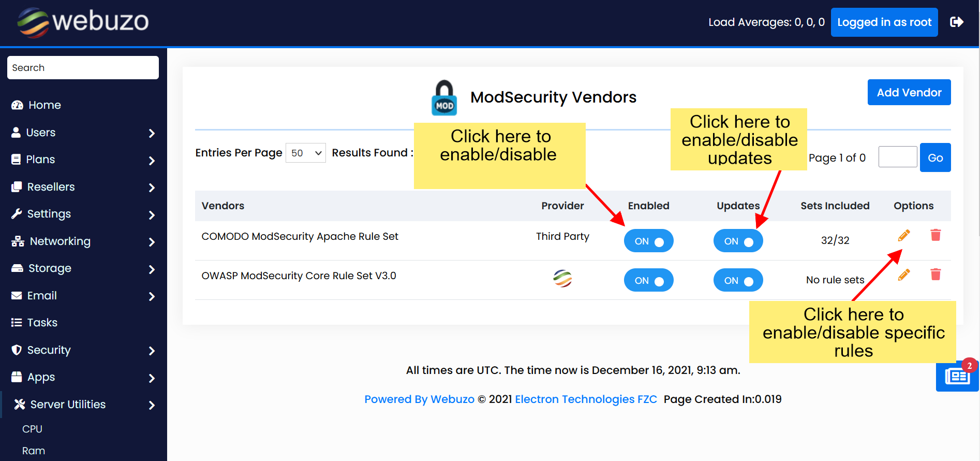Viewport: 980px width, 461px height.
Task: Expand the Networking sidebar section
Action: pyautogui.click(x=83, y=241)
